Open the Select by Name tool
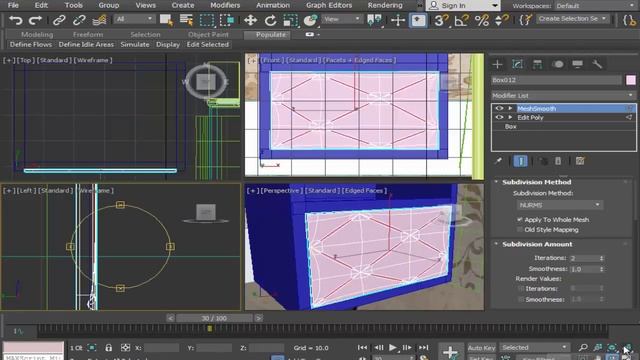Screen dimensions: 640x360 click(186, 20)
